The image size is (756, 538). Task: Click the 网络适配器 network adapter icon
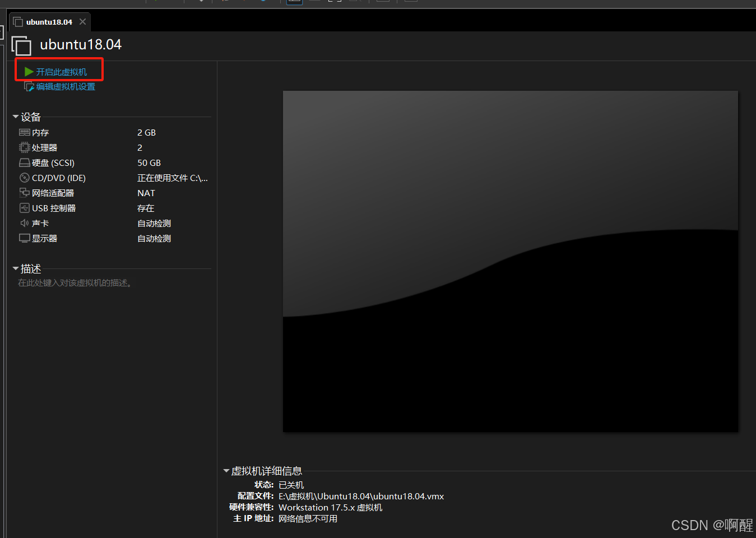coord(24,193)
